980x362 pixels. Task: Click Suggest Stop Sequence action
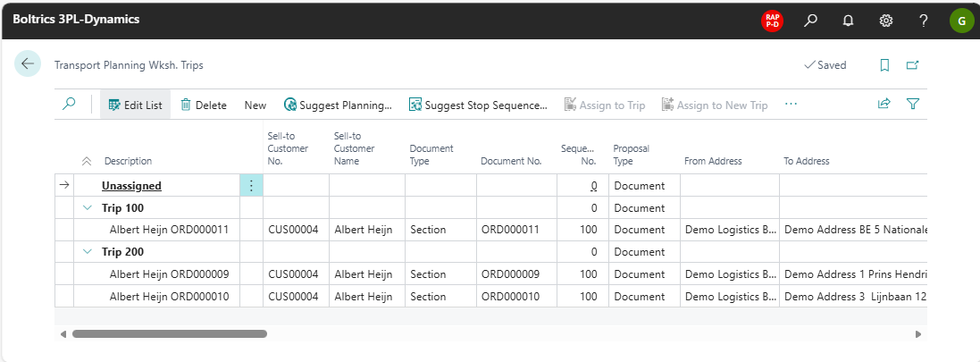pos(478,105)
